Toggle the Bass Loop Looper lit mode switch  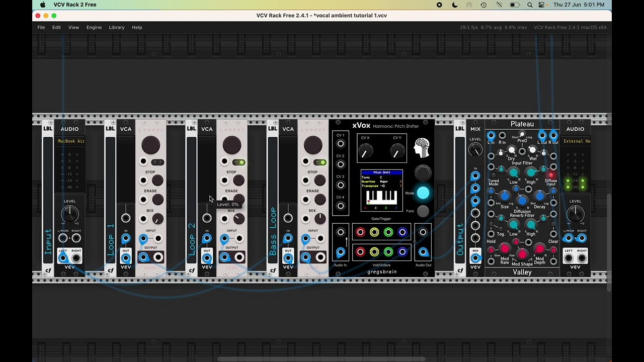click(x=320, y=162)
